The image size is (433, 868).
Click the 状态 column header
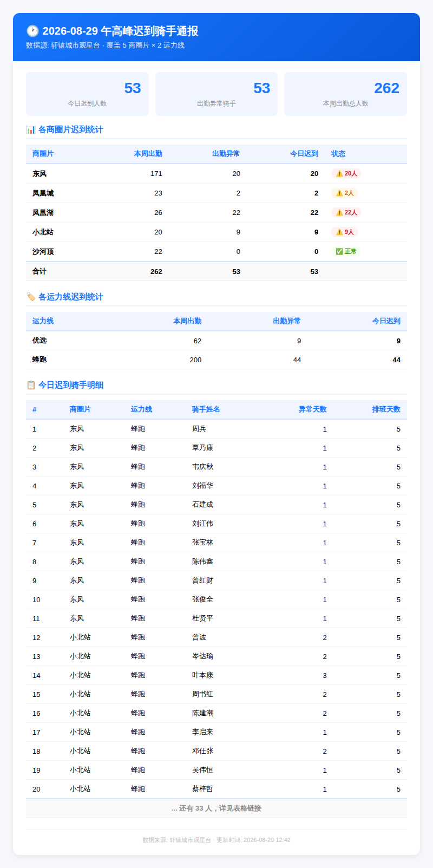coord(338,154)
